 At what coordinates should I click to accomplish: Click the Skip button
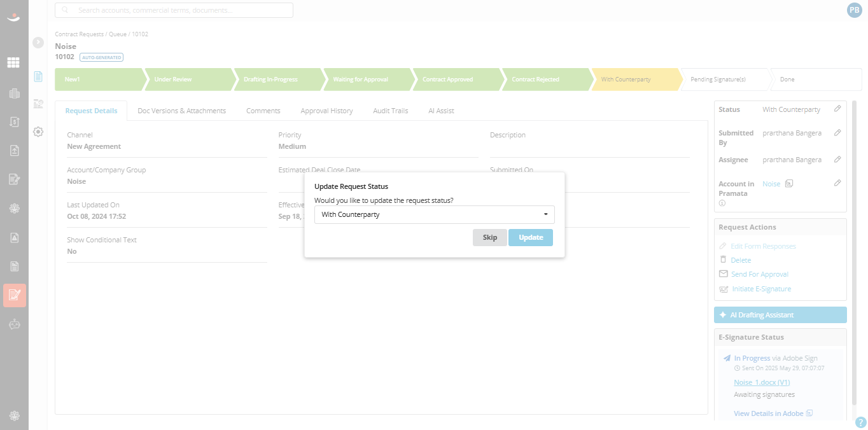[490, 237]
